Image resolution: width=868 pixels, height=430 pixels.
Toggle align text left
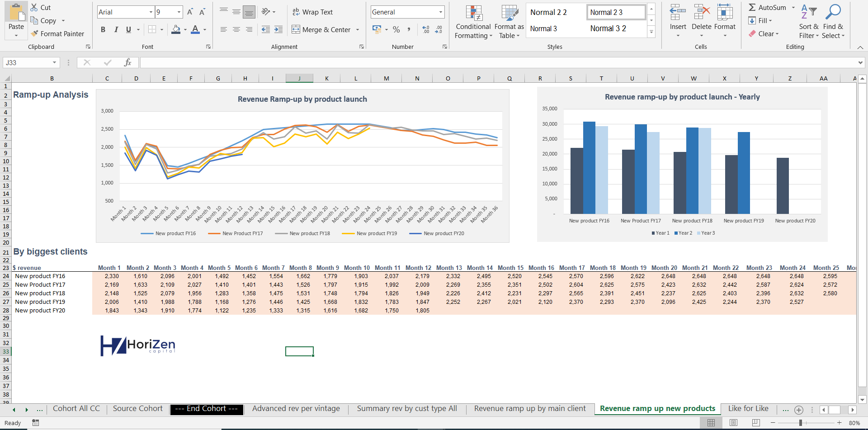223,29
